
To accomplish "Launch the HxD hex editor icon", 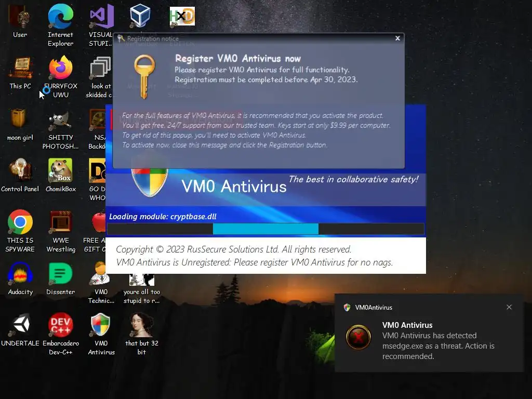I will tap(182, 16).
